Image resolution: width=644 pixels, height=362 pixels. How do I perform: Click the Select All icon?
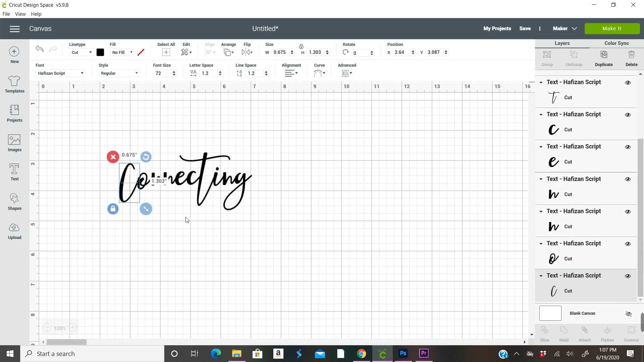(166, 52)
